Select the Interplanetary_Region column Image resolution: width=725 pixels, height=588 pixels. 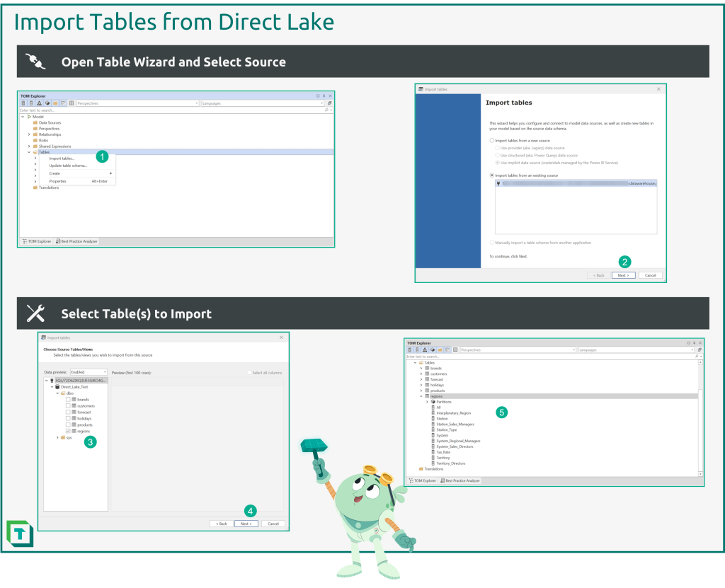pyautogui.click(x=453, y=413)
